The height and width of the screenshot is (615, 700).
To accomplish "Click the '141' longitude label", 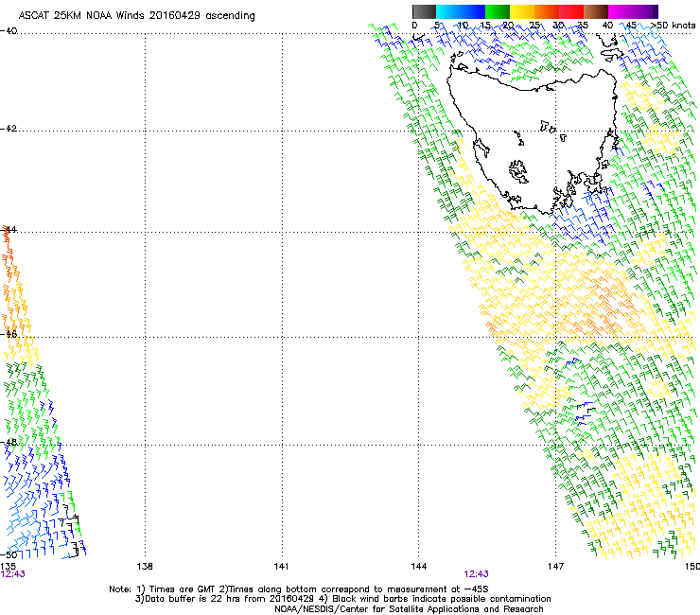I will pos(281,567).
